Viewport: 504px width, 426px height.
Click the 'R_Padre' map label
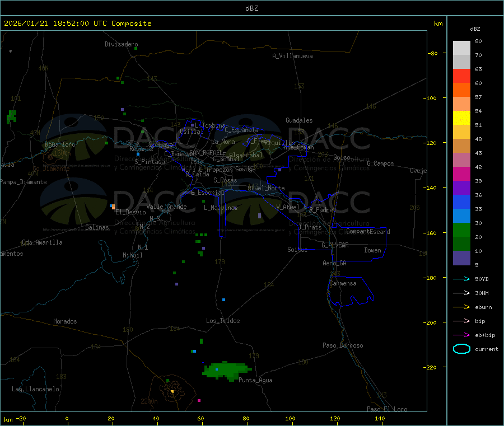pos(321,210)
